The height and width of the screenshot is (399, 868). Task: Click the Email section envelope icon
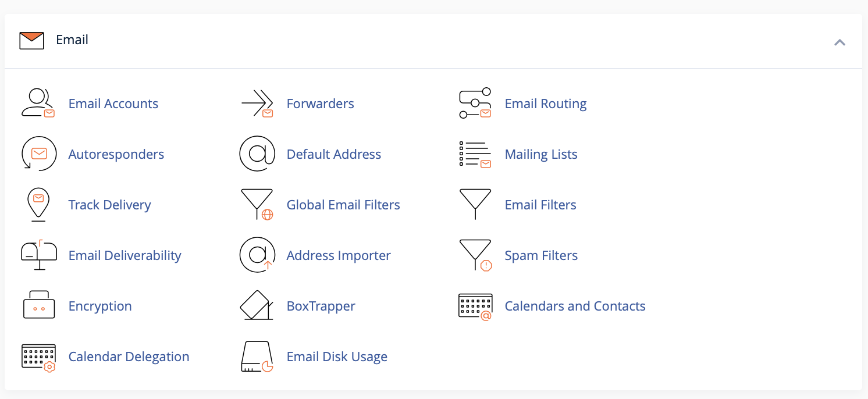coord(31,40)
